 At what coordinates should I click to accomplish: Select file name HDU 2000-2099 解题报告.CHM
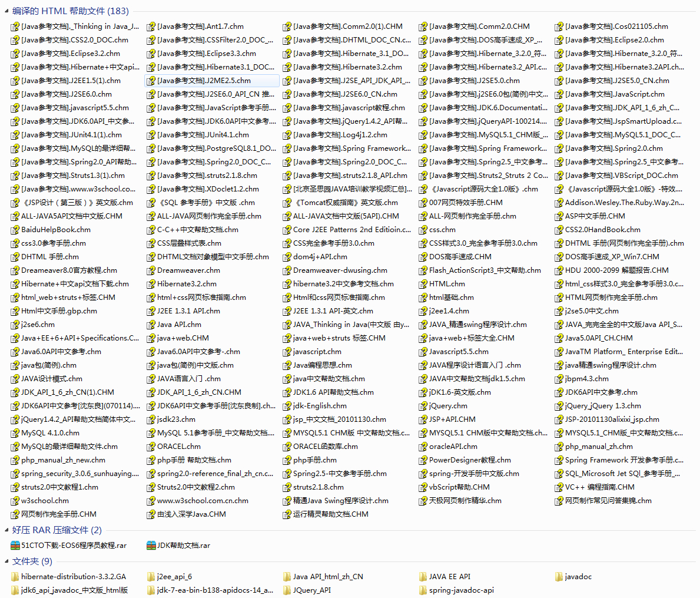617,270
